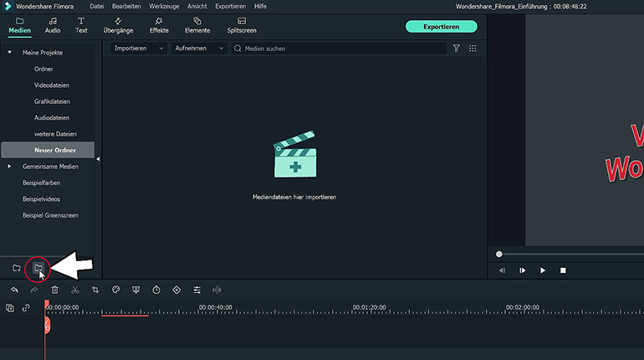This screenshot has width=644, height=360.
Task: Select the Neuer Ordner folder
Action: coord(48,150)
